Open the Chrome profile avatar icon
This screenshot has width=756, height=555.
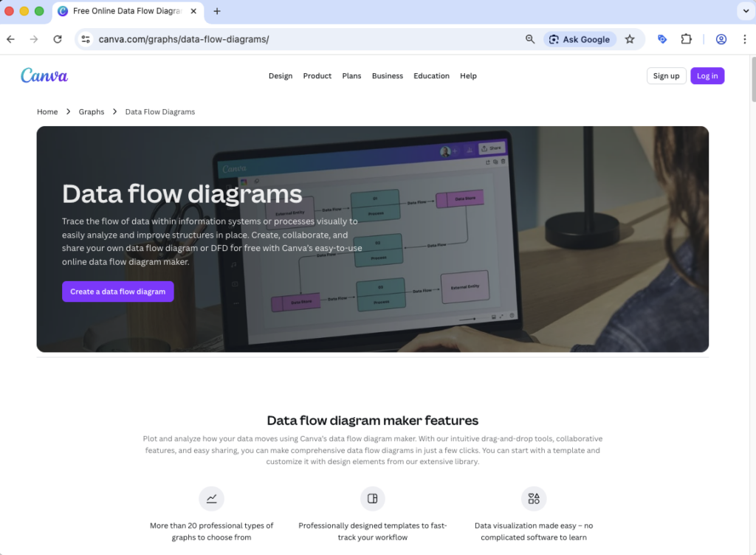pos(721,39)
